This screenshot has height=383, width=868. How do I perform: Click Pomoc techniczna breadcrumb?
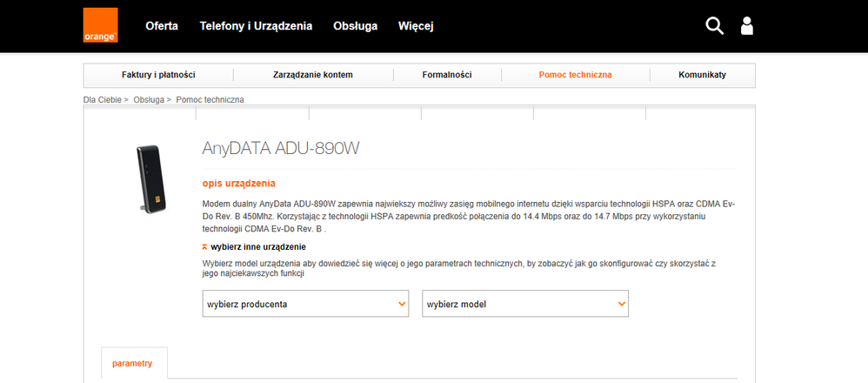click(210, 99)
